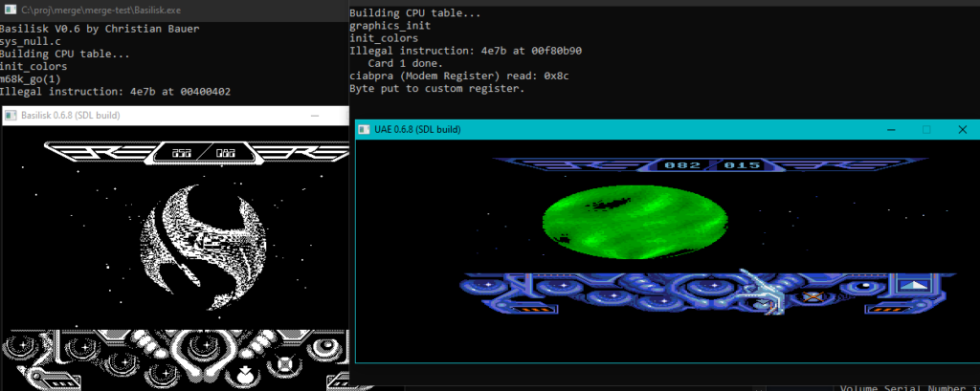The image size is (980, 391).
Task: Close the UAE 0.6.8 window
Action: click(962, 129)
